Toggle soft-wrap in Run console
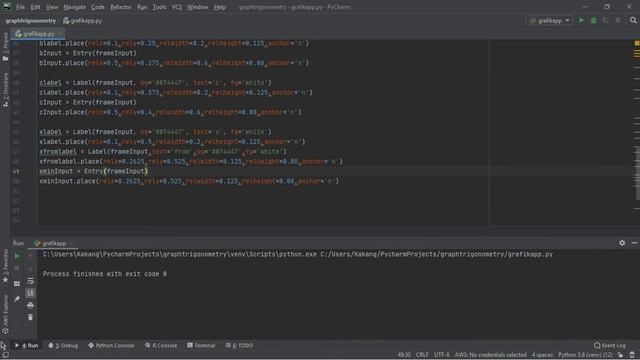 click(x=30, y=281)
